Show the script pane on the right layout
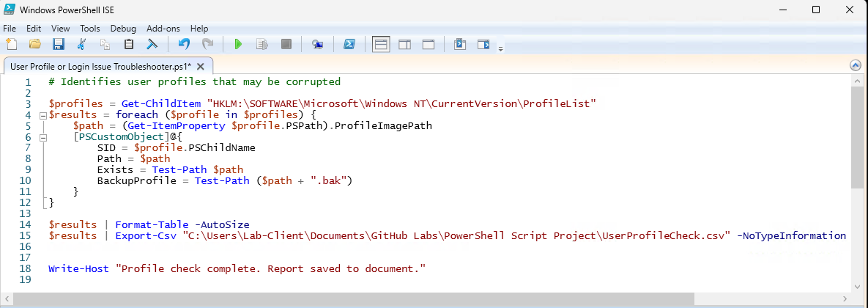Viewport: 868px width, 308px height. point(404,44)
